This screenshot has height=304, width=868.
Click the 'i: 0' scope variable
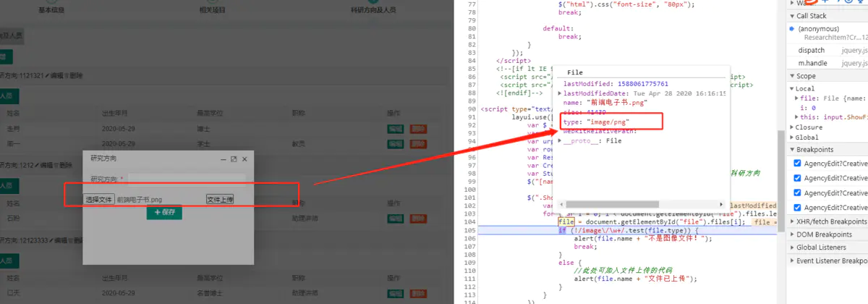click(809, 107)
